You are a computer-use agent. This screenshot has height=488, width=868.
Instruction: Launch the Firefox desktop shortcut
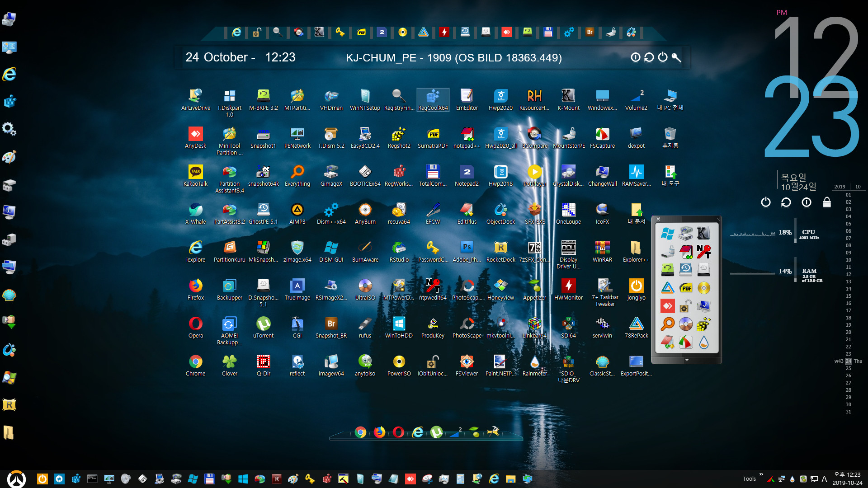tap(195, 289)
